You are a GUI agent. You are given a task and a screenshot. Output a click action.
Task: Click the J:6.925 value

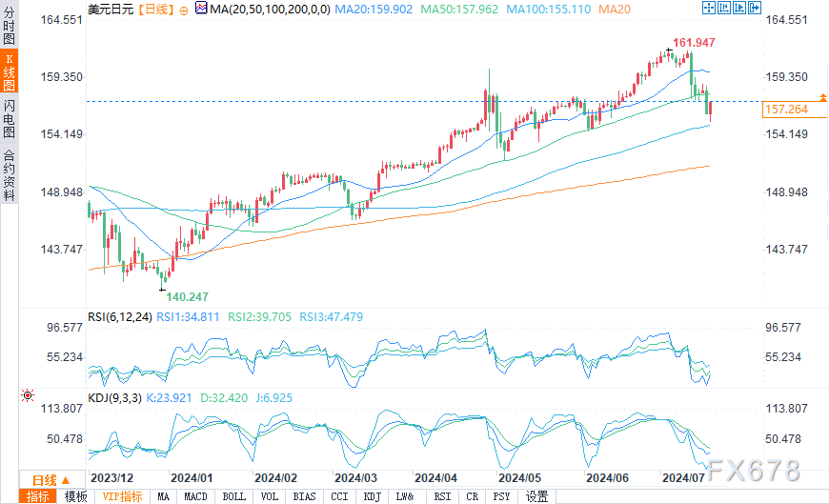click(273, 398)
